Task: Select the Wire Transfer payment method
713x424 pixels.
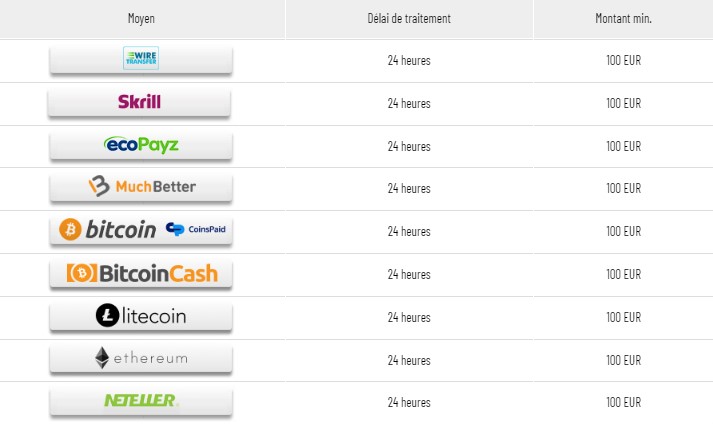Action: click(141, 59)
